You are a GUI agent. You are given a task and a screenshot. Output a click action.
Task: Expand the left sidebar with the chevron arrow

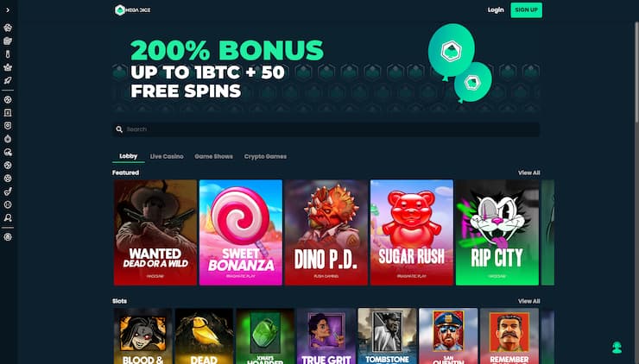click(x=8, y=9)
